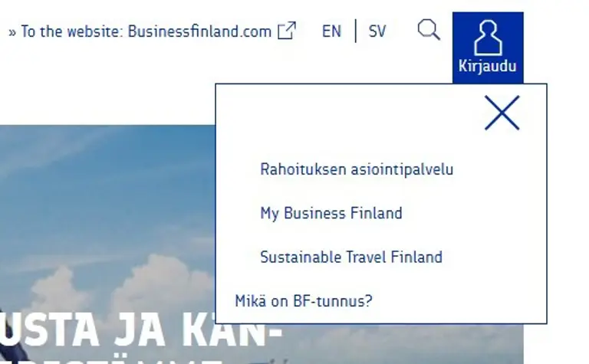Choose My Business Finland in login menu

(331, 213)
